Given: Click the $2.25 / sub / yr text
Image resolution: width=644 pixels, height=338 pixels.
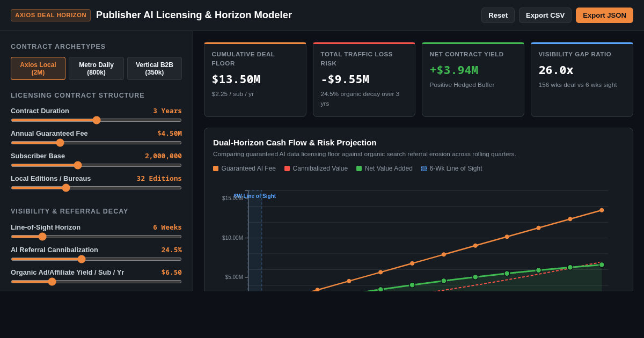Looking at the screenshot, I should click(x=233, y=94).
